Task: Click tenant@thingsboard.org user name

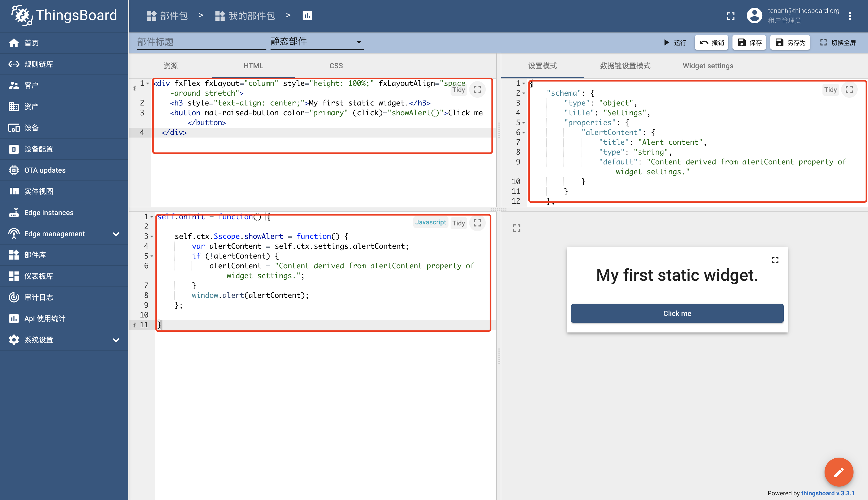Action: pos(803,11)
